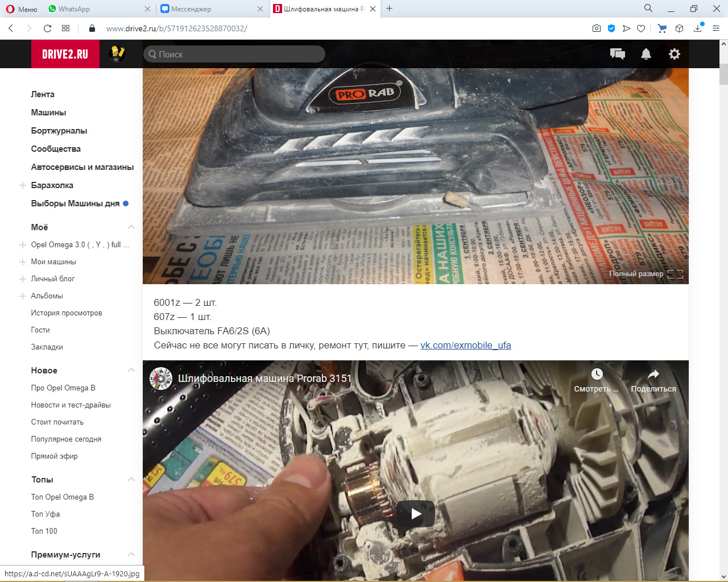Open Выборы Машины дня
The width and height of the screenshot is (728, 582).
point(75,203)
